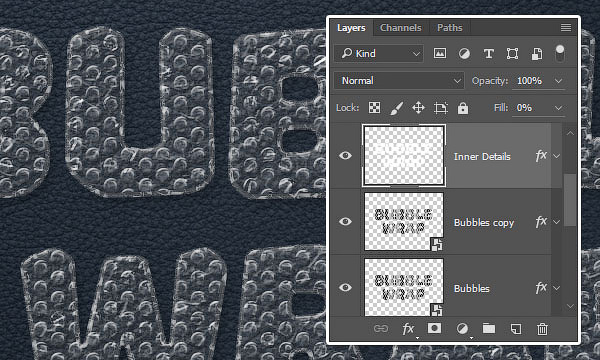This screenshot has height=360, width=600.
Task: Click the layers list scroll down arrow
Action: pos(570,306)
